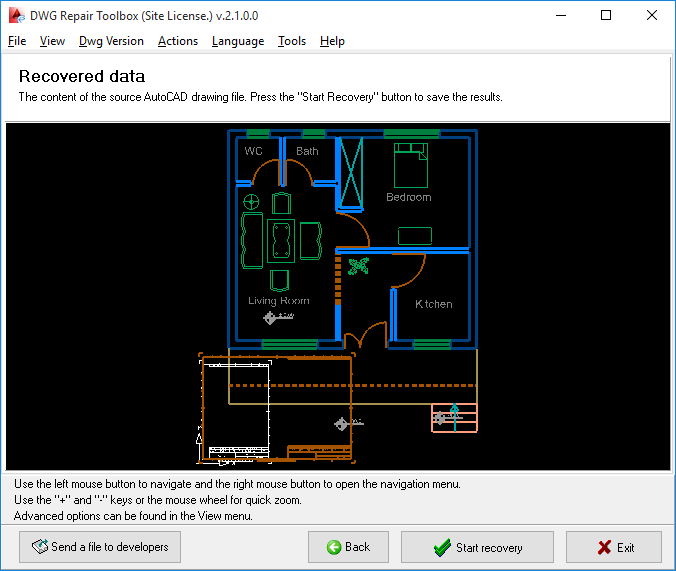This screenshot has height=571, width=676.
Task: Click Send a file to developers button
Action: point(100,547)
